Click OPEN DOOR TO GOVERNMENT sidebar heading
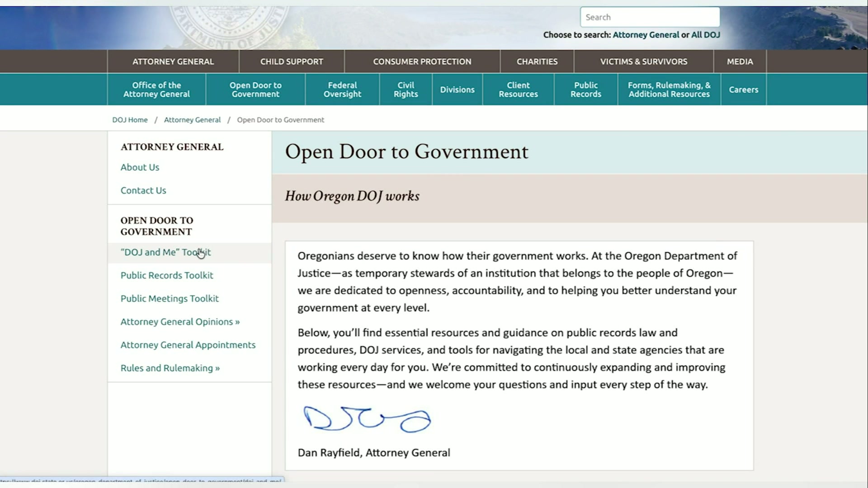Screen dimensions: 868x488 coord(156,226)
